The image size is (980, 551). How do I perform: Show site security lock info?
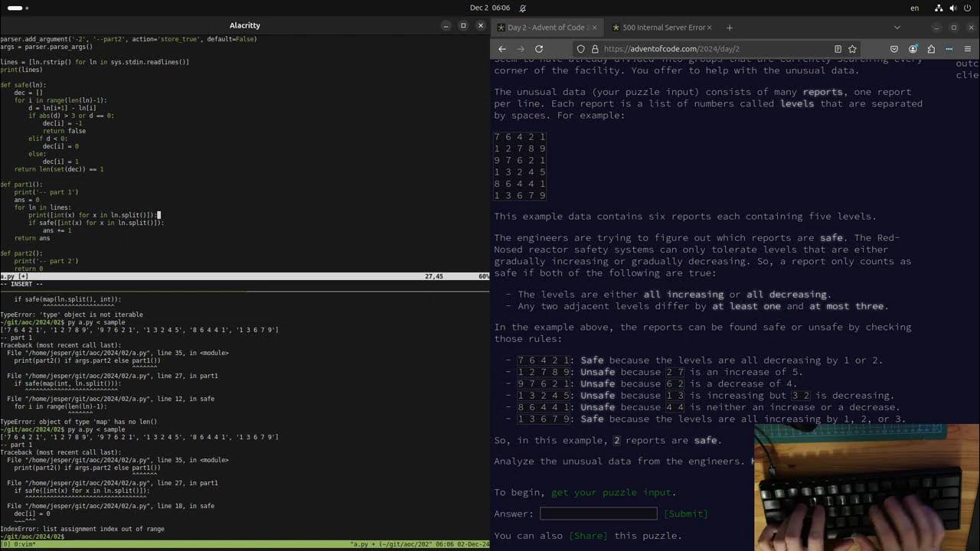pyautogui.click(x=595, y=49)
